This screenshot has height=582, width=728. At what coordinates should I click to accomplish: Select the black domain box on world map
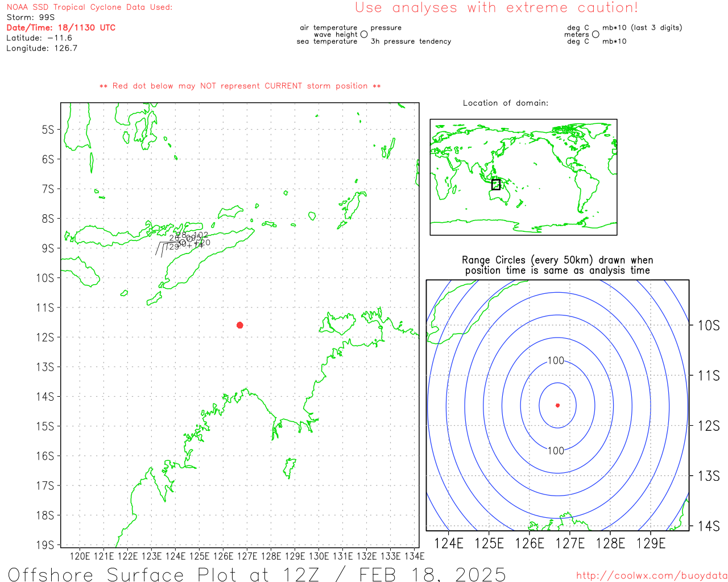click(x=496, y=185)
